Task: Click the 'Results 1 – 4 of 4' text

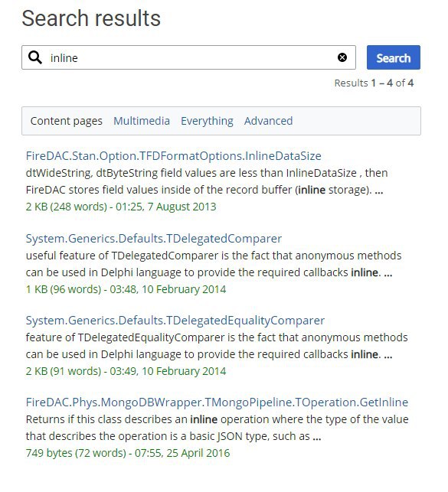Action: point(374,83)
